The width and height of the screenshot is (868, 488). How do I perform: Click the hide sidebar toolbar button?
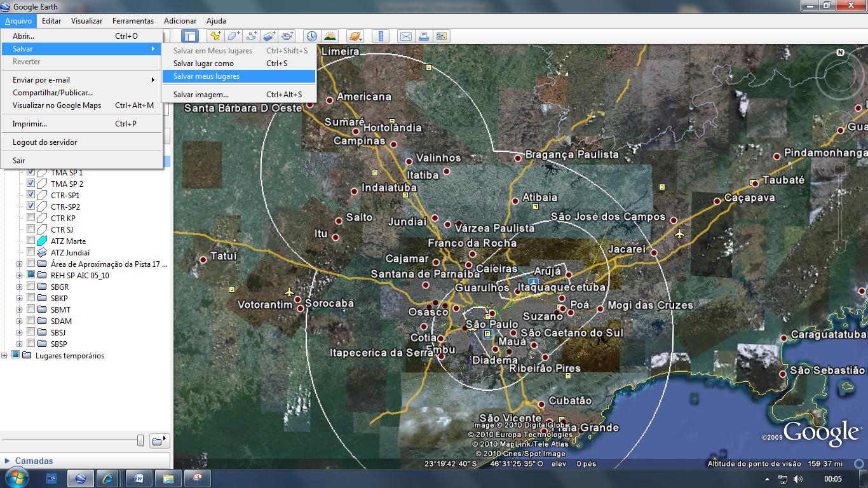(x=190, y=36)
